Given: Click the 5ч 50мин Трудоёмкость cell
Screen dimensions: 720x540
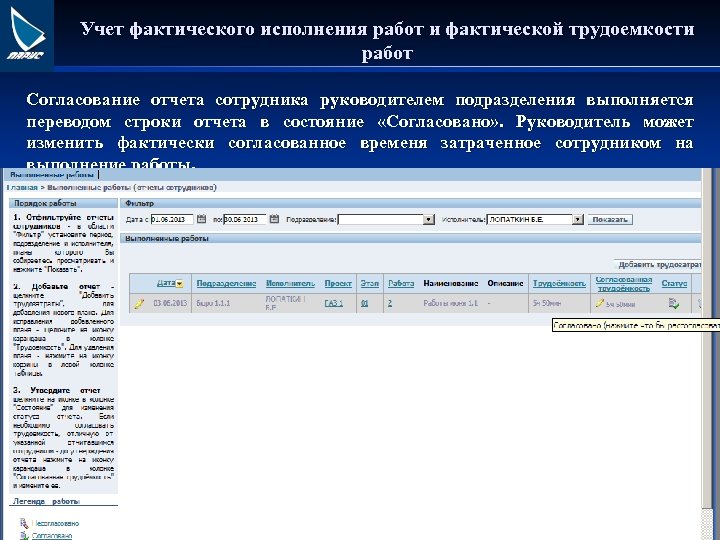Looking at the screenshot, I should (x=546, y=303).
